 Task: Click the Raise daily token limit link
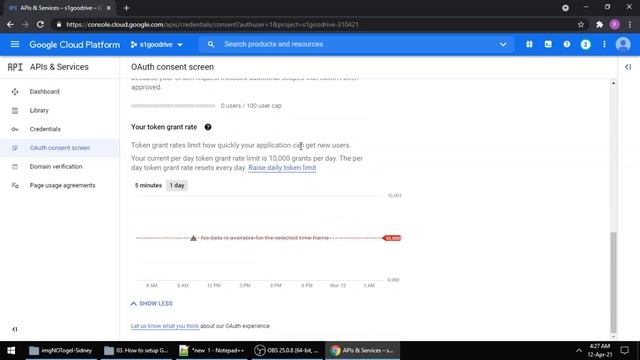click(282, 168)
